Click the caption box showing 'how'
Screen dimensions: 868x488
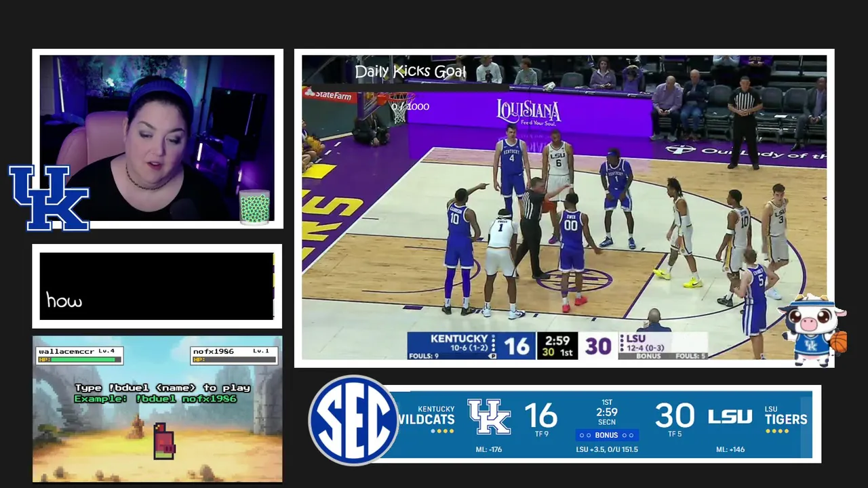point(157,286)
